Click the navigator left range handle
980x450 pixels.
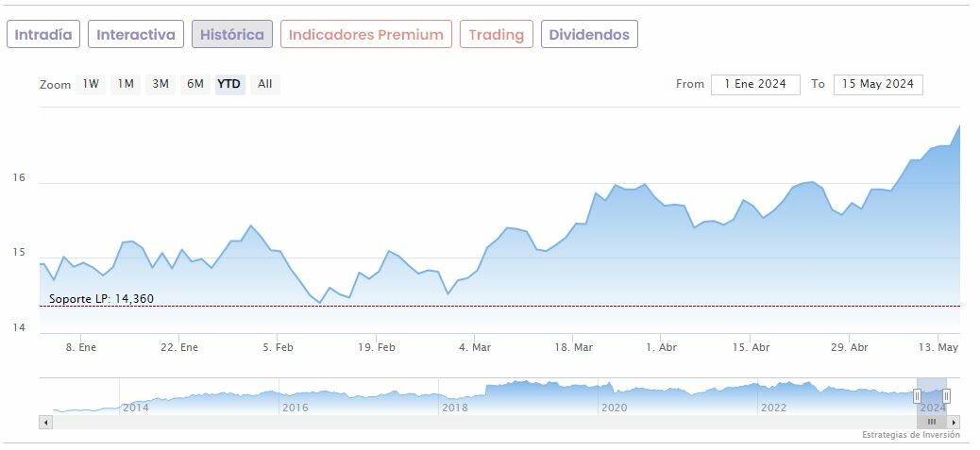917,396
